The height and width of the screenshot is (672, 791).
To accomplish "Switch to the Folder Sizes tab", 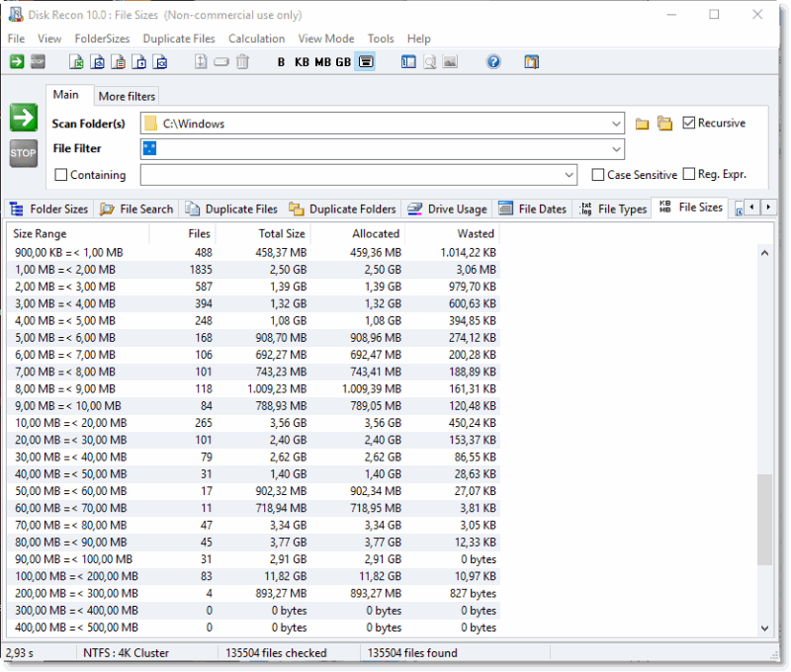I will click(x=49, y=209).
